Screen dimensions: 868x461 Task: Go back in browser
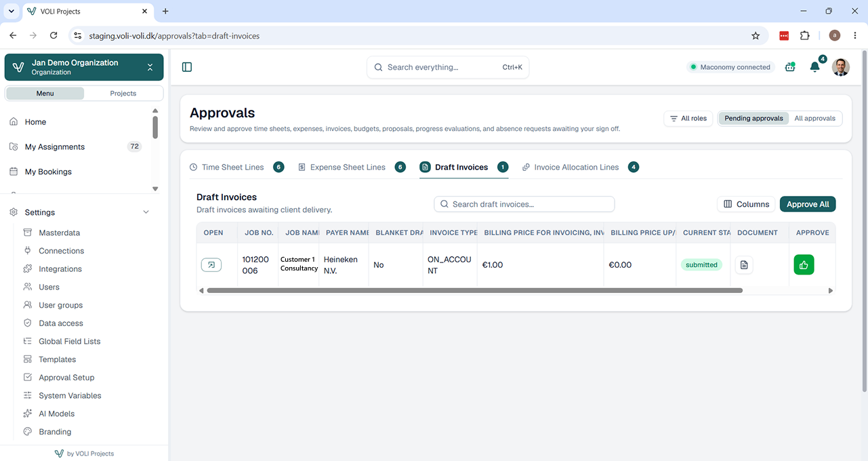pyautogui.click(x=13, y=35)
